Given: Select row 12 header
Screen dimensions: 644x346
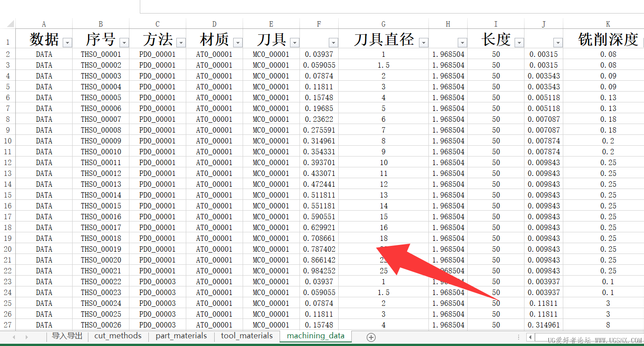Looking at the screenshot, I should point(8,162).
